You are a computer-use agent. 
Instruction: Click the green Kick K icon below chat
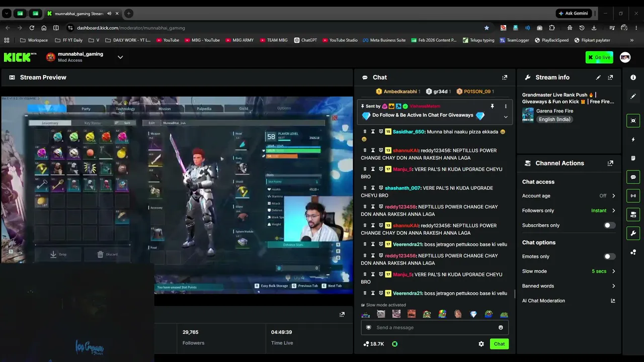point(395,344)
